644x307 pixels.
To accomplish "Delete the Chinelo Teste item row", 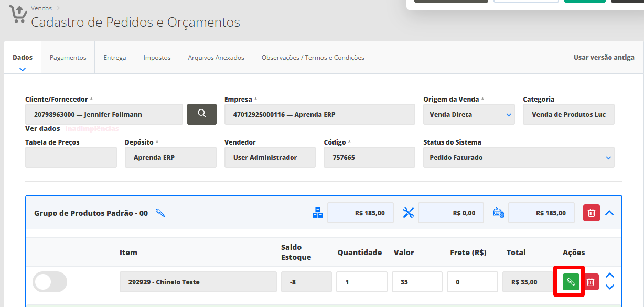I will click(x=591, y=282).
